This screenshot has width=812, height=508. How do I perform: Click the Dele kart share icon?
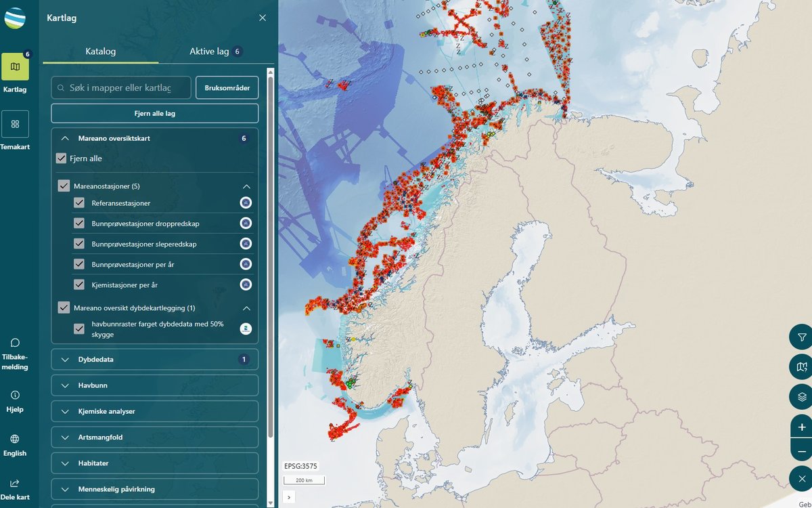pos(15,484)
